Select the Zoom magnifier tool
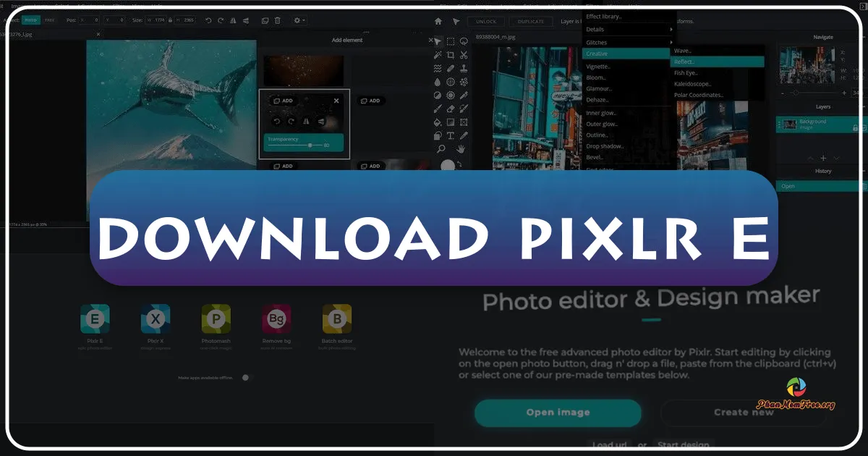The height and width of the screenshot is (456, 868). coord(441,148)
